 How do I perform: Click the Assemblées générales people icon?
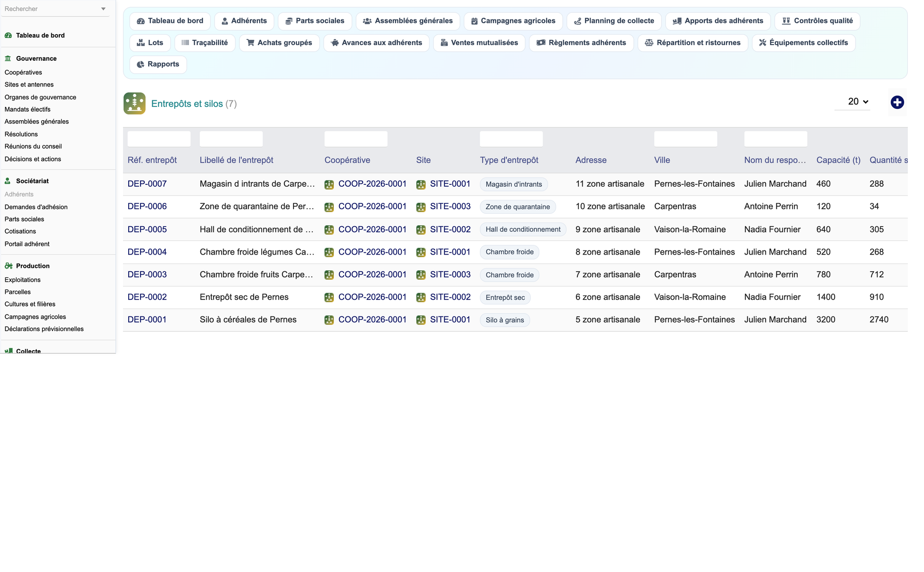[x=367, y=21]
